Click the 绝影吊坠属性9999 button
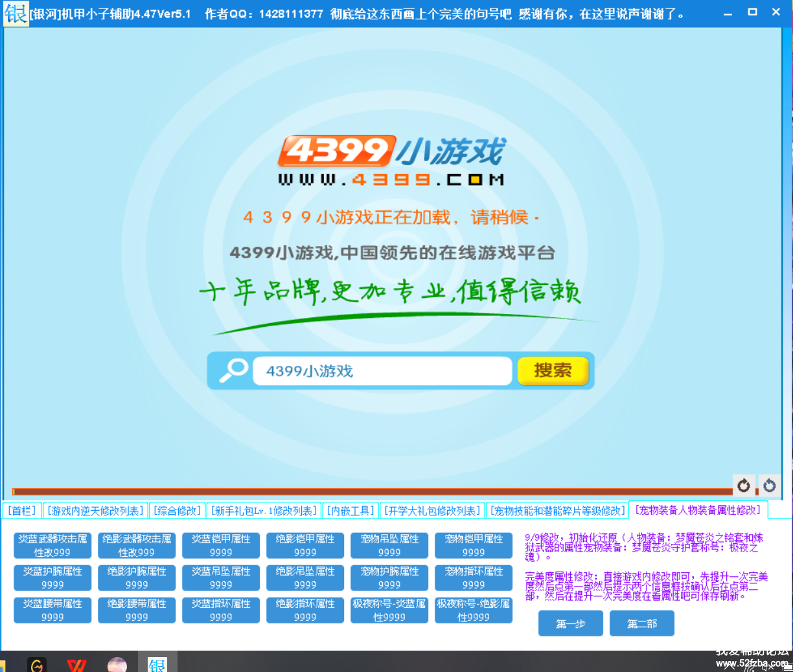This screenshot has width=793, height=672. click(x=305, y=577)
